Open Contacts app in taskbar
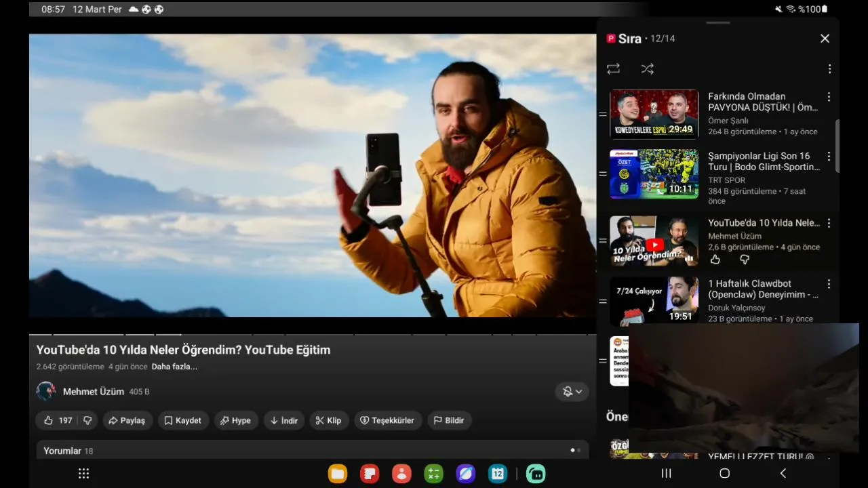Viewport: 868px width, 488px height. (401, 474)
